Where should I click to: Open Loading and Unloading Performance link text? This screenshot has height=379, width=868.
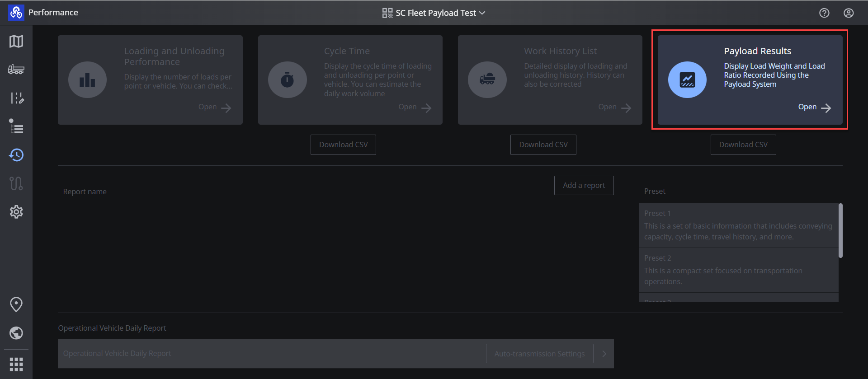208,107
